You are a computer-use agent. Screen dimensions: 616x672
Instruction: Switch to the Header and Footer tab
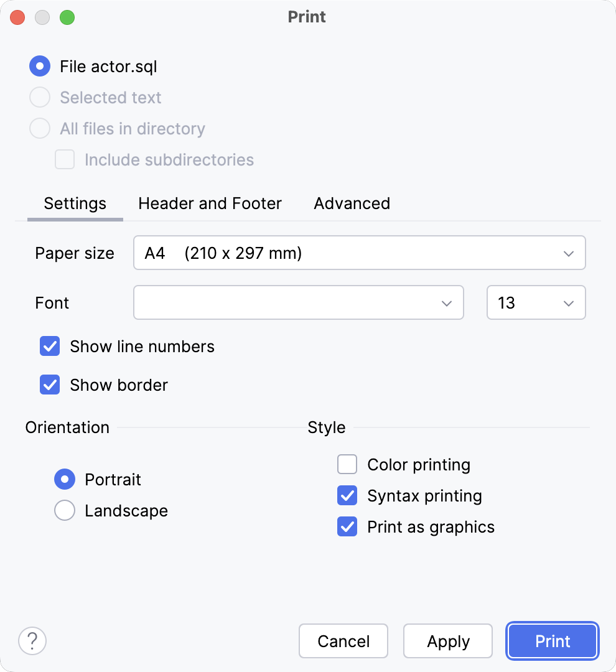[x=210, y=203]
